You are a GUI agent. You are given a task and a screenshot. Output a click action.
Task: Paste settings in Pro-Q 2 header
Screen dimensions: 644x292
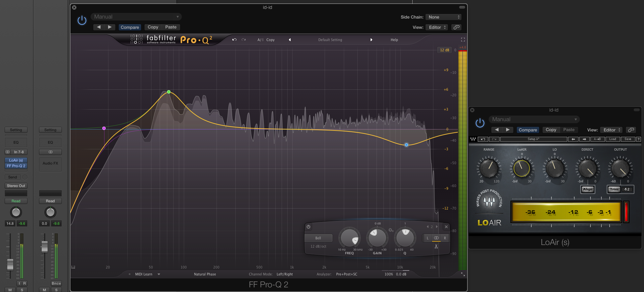(171, 27)
